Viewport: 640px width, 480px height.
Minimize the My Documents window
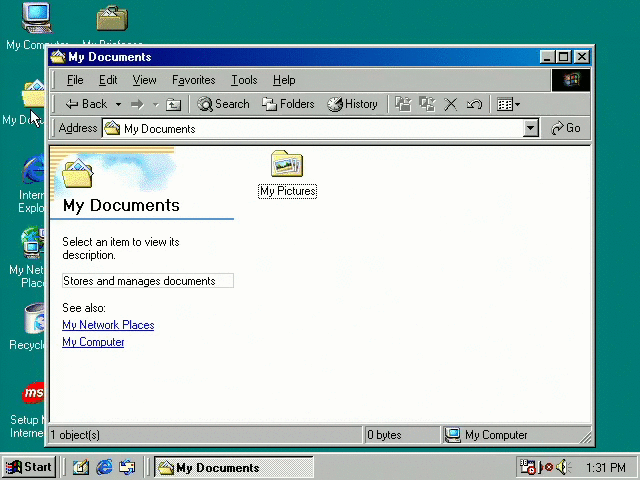pos(547,57)
